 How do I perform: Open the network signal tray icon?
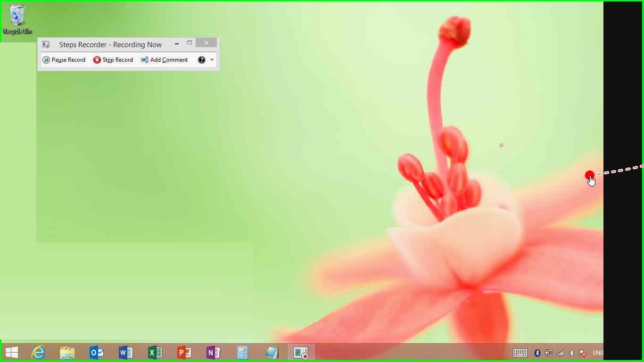click(x=560, y=353)
